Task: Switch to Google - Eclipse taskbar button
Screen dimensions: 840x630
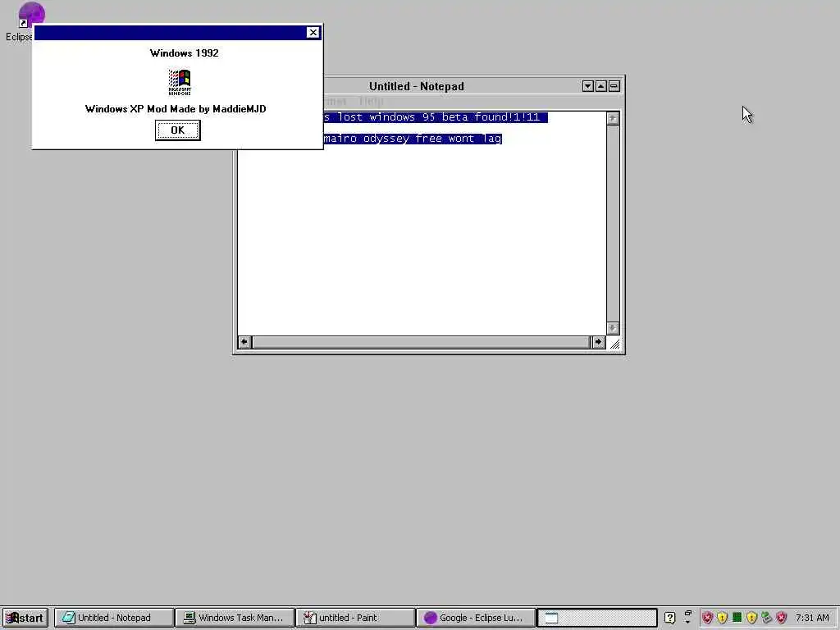Action: (x=477, y=618)
